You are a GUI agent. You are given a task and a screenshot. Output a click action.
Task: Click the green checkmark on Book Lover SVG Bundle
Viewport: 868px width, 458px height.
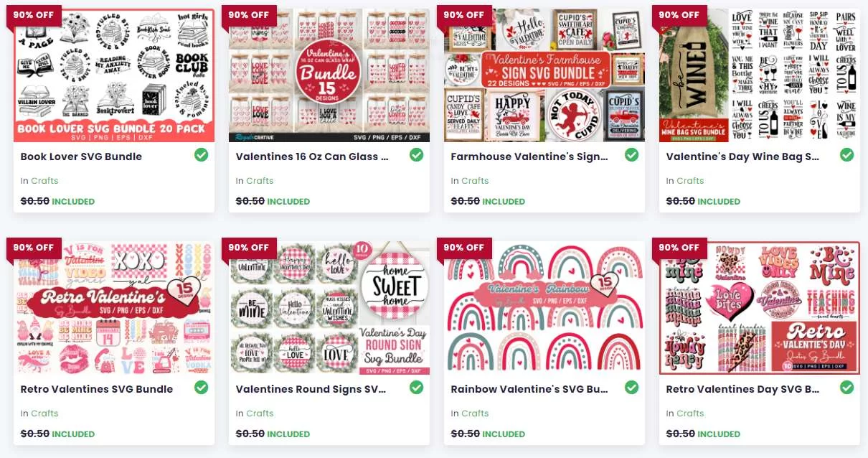201,155
